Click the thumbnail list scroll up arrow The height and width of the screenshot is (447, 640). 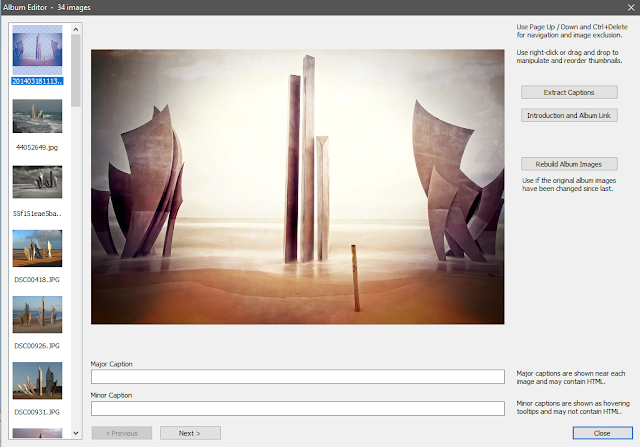pos(76,29)
